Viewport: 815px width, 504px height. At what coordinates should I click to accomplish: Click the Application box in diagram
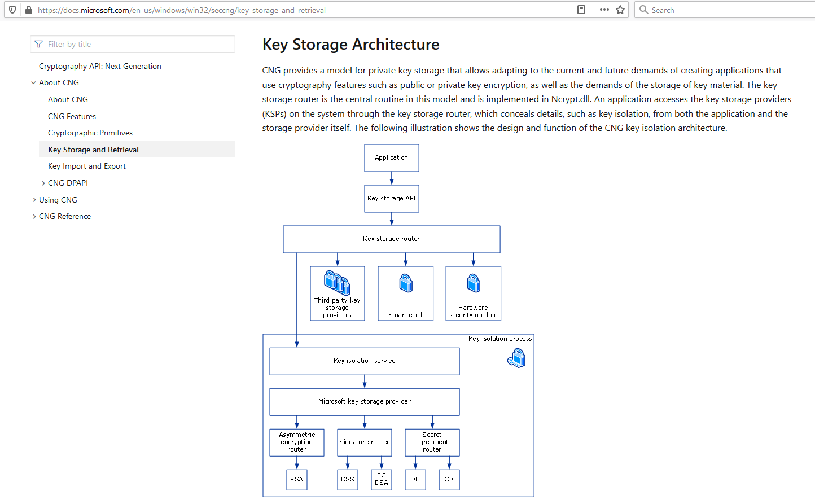[392, 158]
